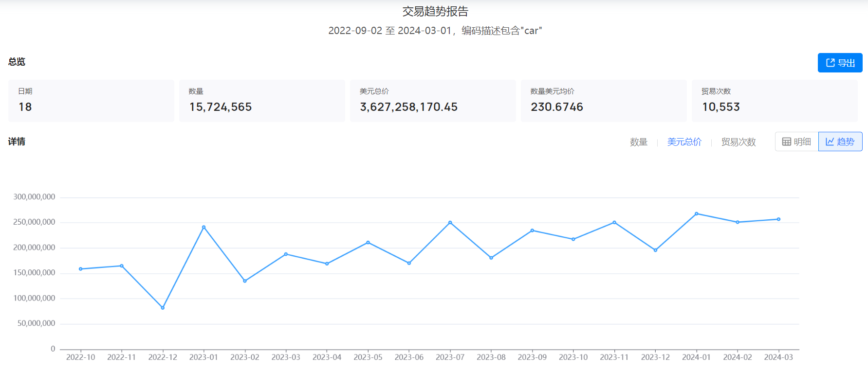868x372 pixels.
Task: Switch to 明细 table view
Action: click(796, 142)
